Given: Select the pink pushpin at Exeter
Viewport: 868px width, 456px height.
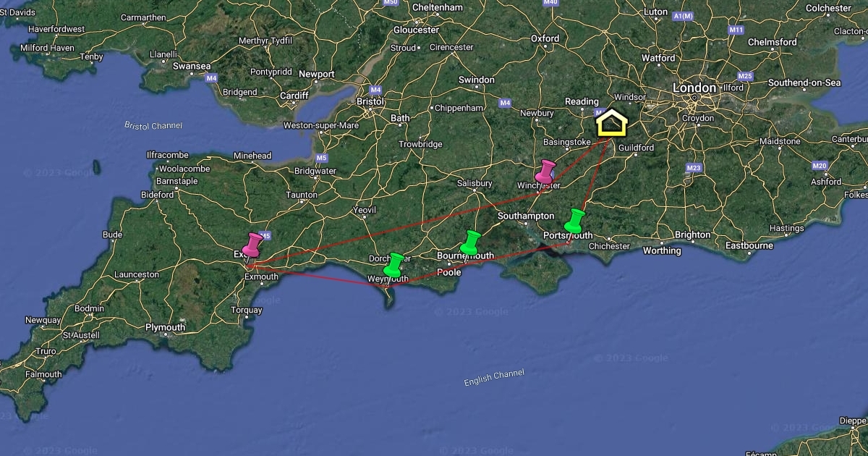Looking at the screenshot, I should (x=252, y=245).
